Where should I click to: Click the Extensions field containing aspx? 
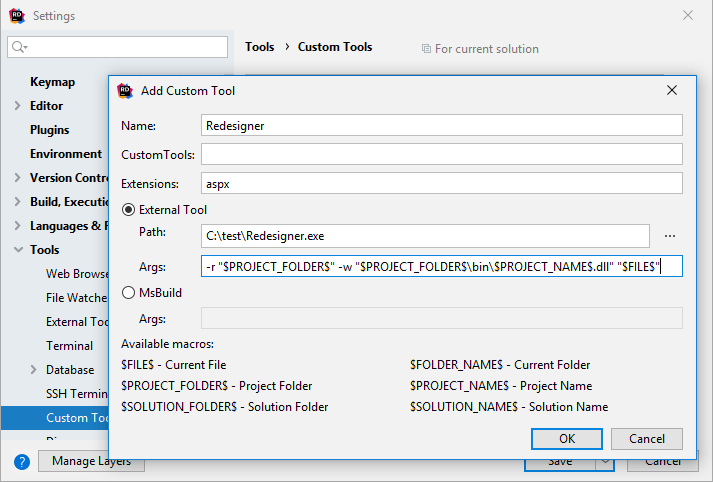[x=442, y=183]
